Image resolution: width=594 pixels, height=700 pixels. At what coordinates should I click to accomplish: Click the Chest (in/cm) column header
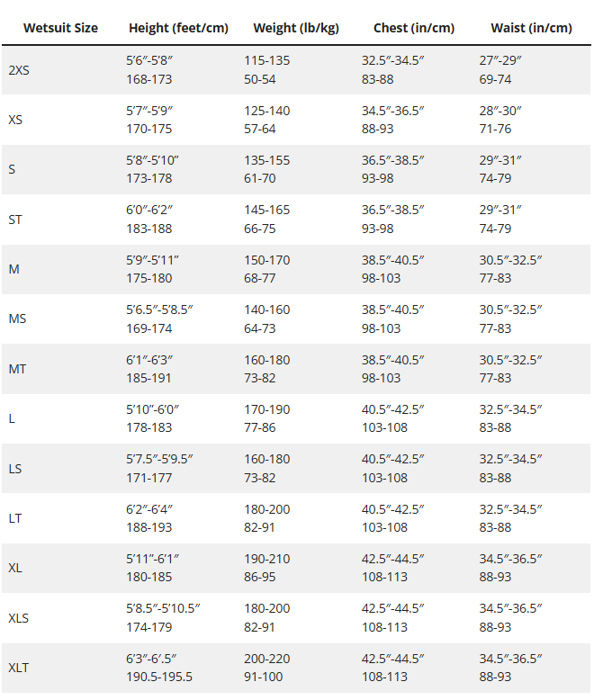pos(414,28)
